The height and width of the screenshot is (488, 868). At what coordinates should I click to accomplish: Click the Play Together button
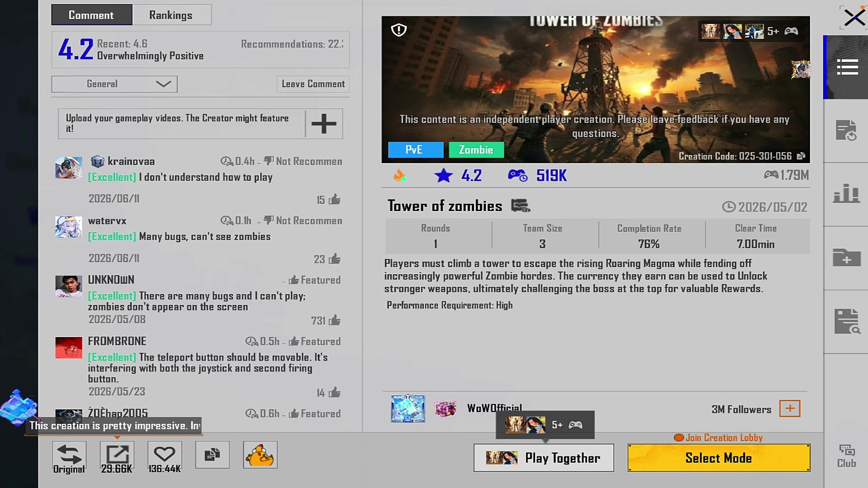point(544,458)
